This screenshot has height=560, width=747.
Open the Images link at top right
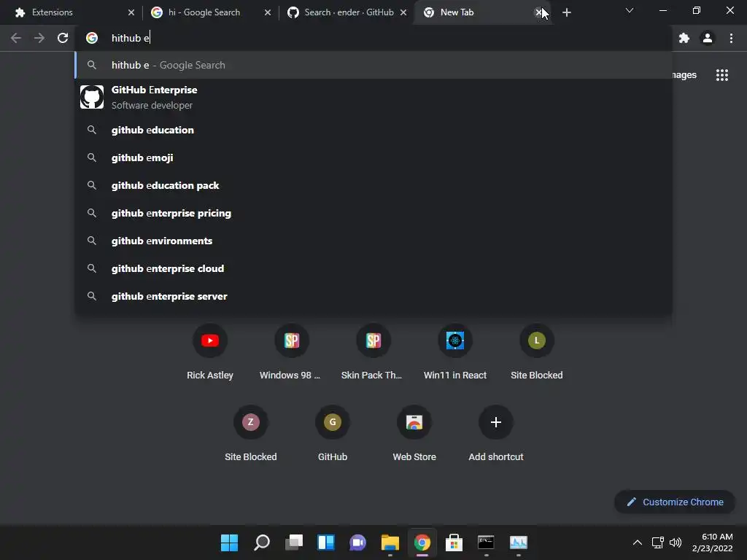[x=684, y=75]
